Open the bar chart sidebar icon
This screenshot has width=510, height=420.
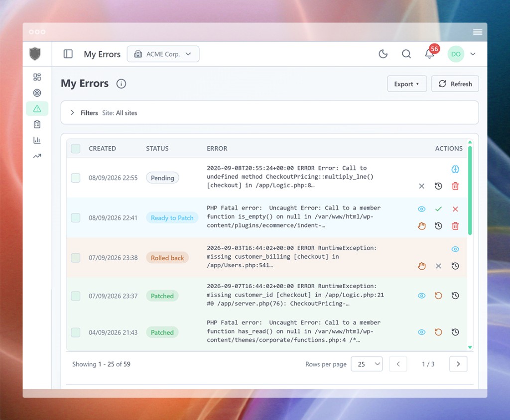(x=37, y=140)
